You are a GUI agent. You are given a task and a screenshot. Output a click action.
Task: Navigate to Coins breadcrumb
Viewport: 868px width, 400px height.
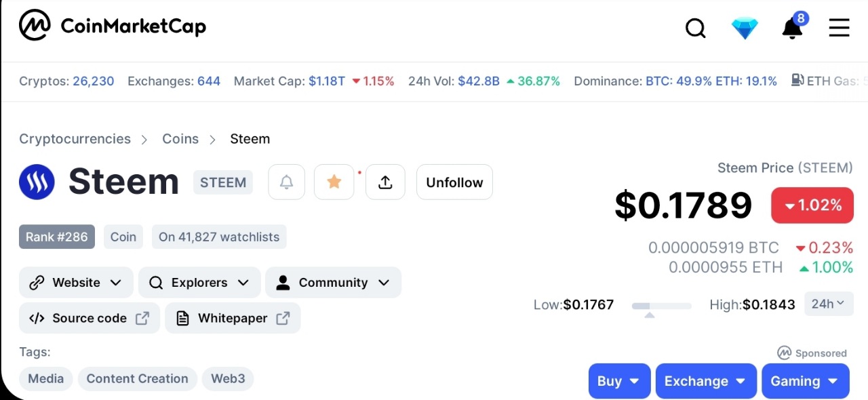180,139
